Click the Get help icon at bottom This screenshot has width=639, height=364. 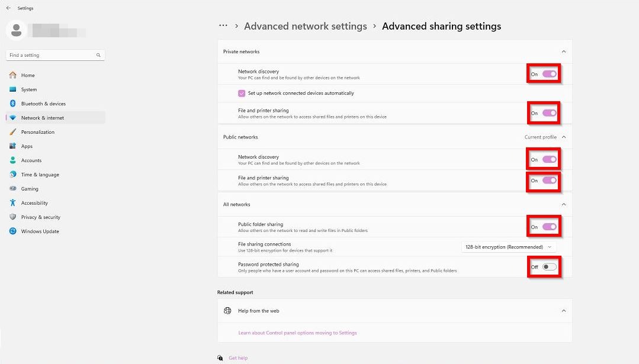click(x=221, y=358)
